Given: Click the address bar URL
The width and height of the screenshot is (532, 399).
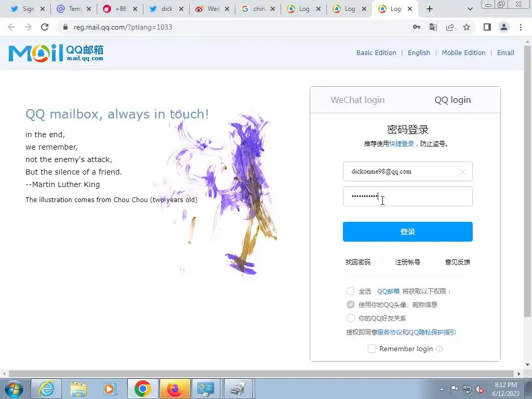Looking at the screenshot, I should coord(123,27).
